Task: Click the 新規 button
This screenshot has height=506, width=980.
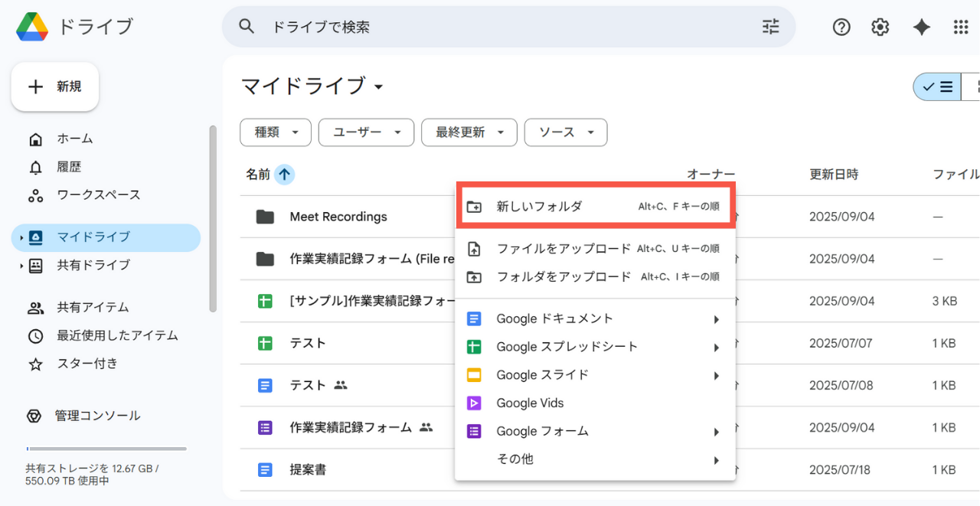Action: (x=54, y=86)
